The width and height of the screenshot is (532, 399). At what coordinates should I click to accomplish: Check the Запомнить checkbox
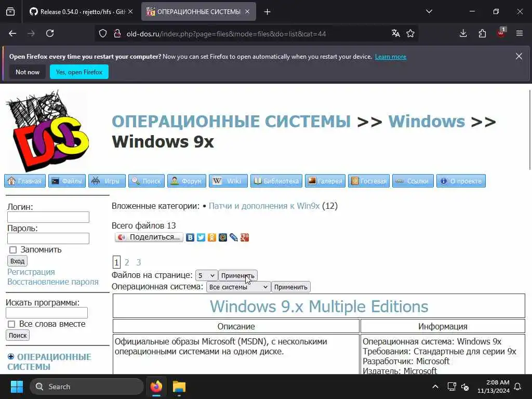pyautogui.click(x=13, y=250)
